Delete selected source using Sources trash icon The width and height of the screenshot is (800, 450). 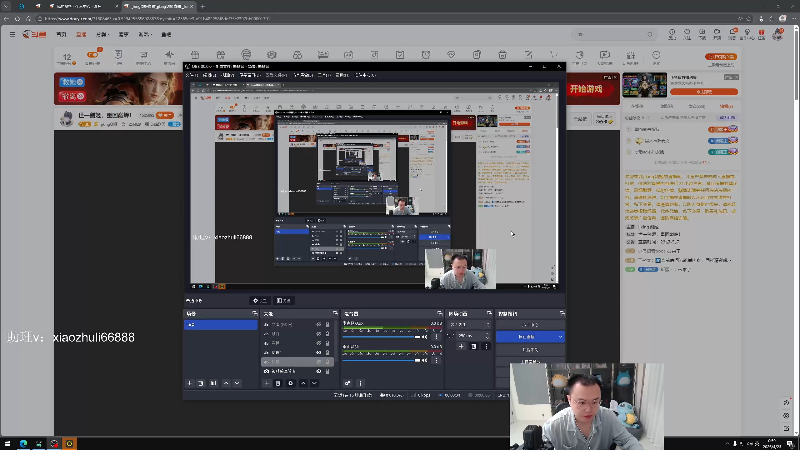point(278,383)
